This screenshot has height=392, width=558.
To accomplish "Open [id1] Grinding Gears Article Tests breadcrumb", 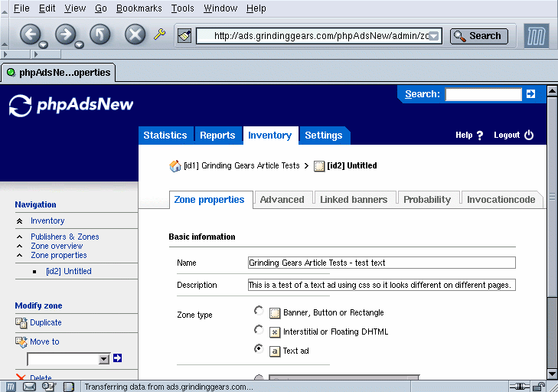I will click(x=242, y=165).
